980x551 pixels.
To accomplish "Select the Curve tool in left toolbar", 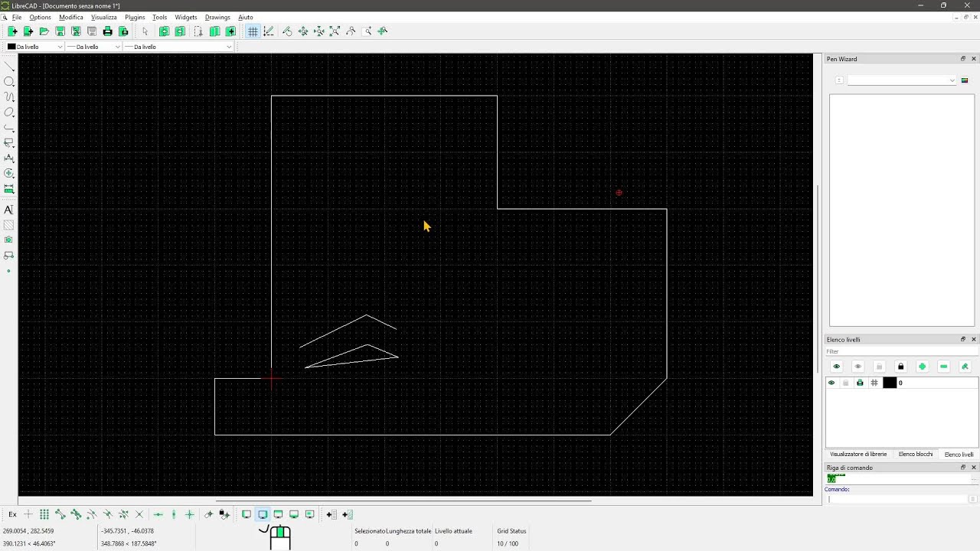I will pos(9,97).
